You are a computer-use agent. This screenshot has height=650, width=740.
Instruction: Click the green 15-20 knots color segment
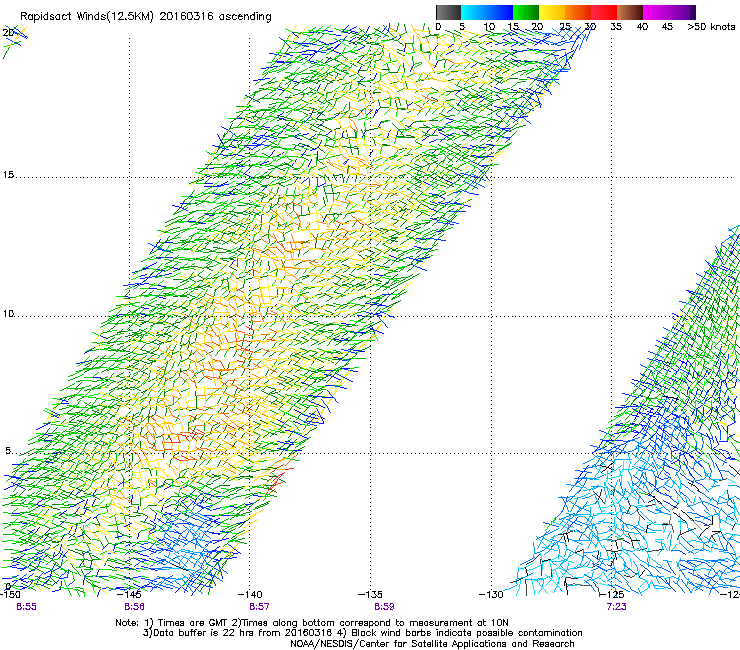[x=526, y=12]
